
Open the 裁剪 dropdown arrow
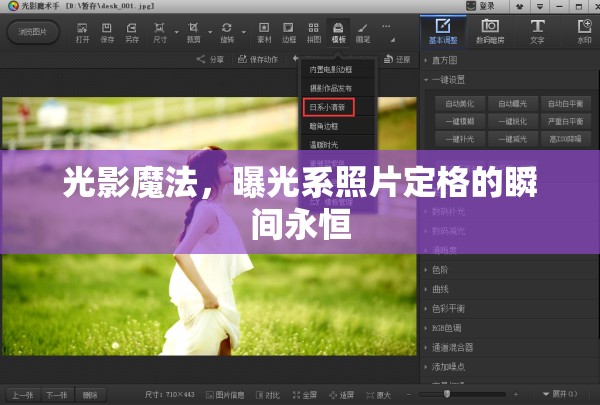coord(210,32)
